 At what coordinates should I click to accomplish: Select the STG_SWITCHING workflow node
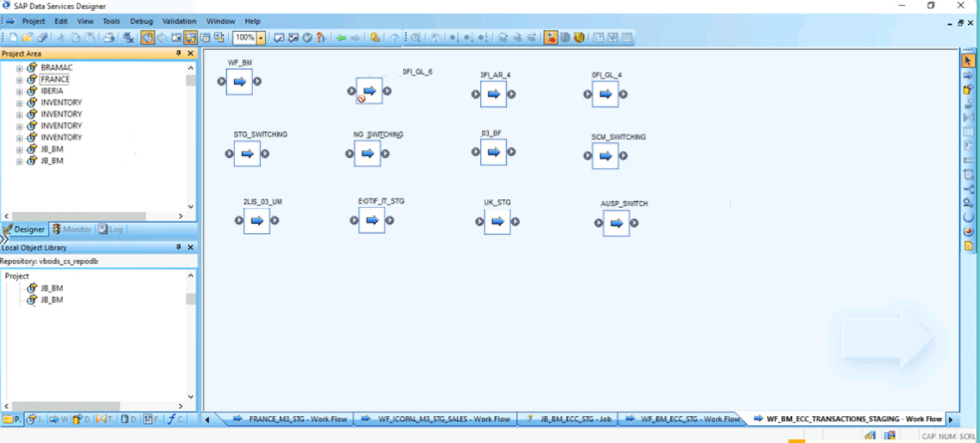coord(247,153)
